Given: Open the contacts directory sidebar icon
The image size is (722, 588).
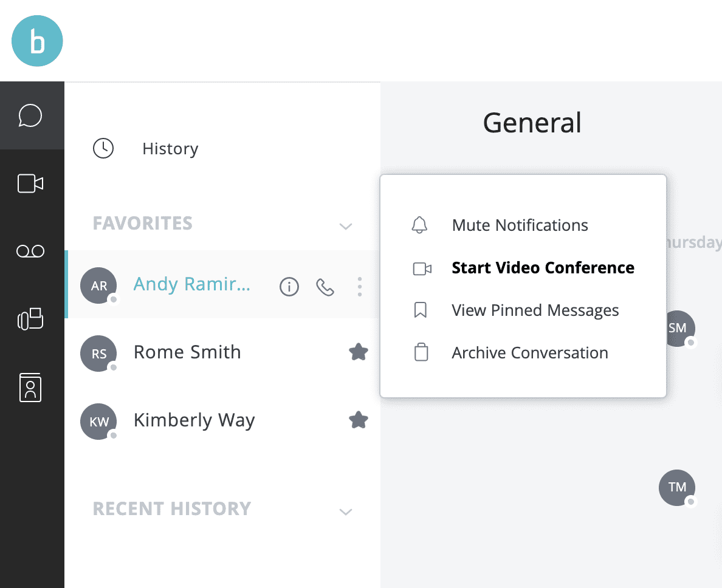Looking at the screenshot, I should coord(30,388).
